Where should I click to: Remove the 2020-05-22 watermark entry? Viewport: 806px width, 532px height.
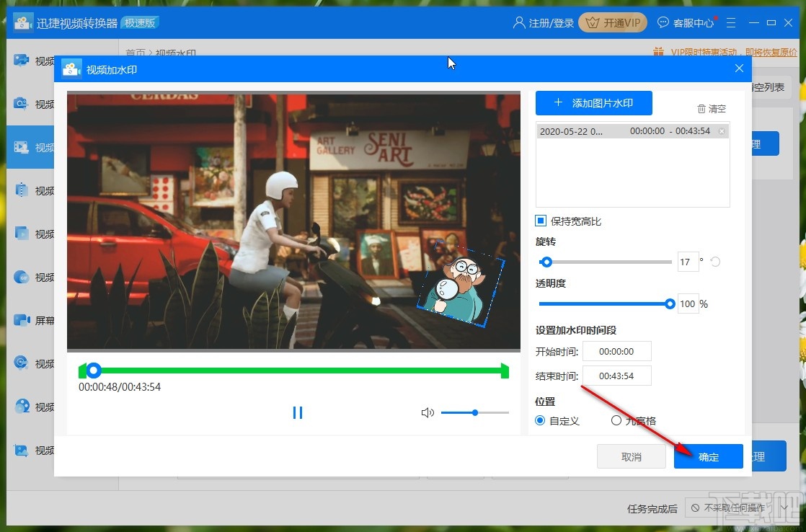[x=722, y=131]
